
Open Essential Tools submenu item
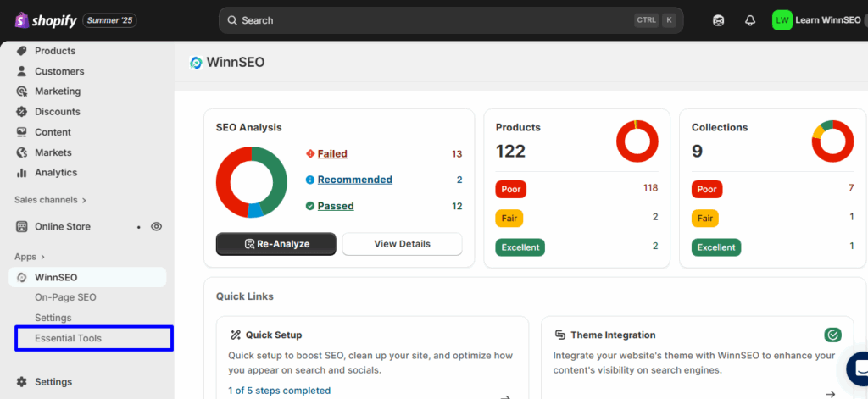pyautogui.click(x=68, y=338)
